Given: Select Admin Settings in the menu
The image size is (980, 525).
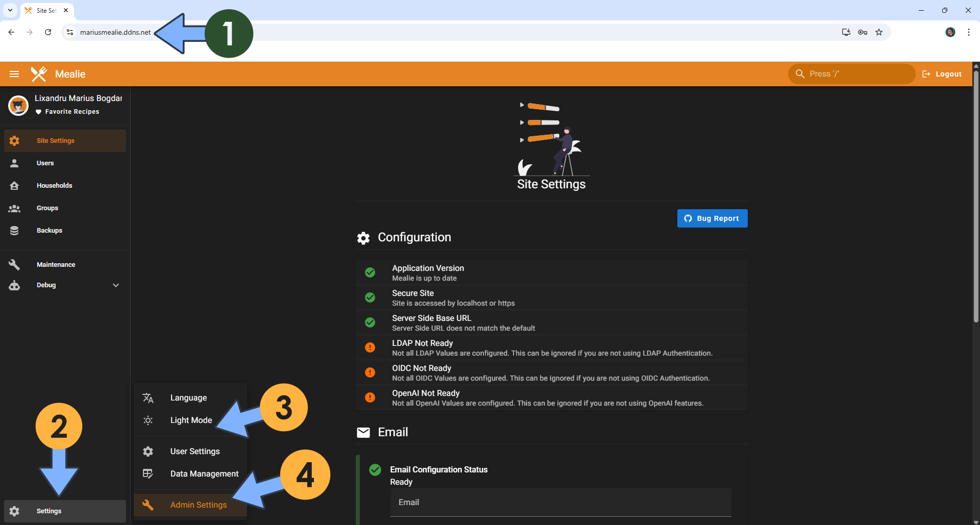Looking at the screenshot, I should [198, 505].
